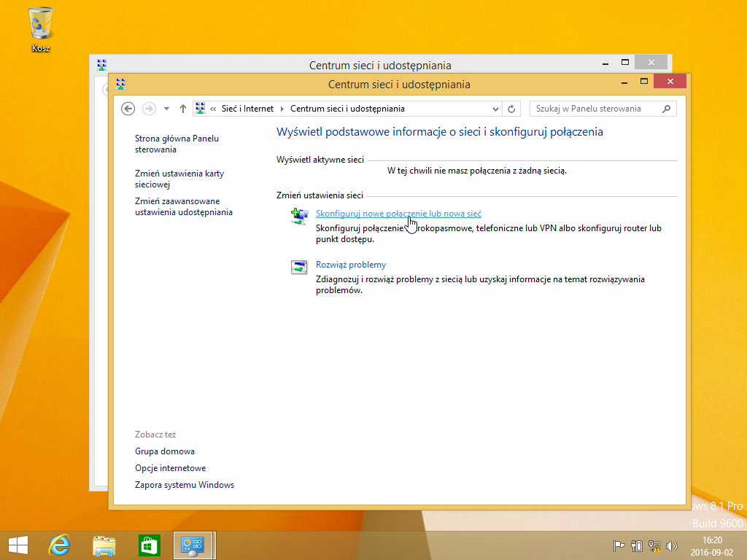Open File Explorer from taskbar
Screen dimensions: 747x560
[x=104, y=545]
